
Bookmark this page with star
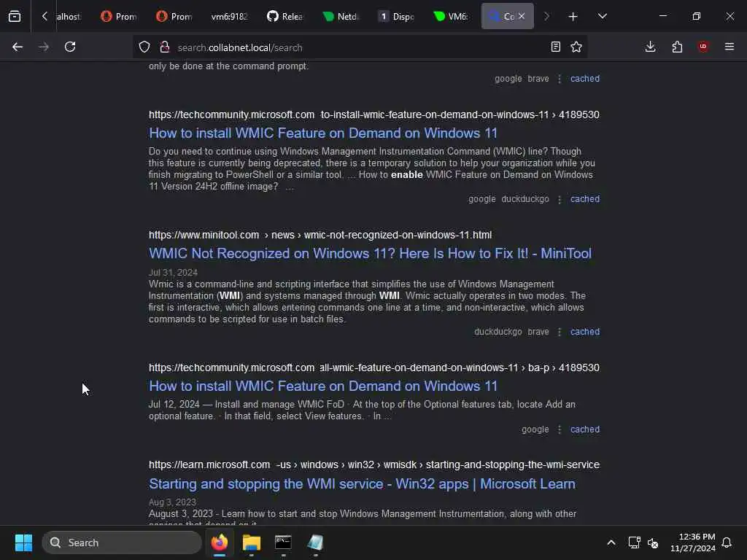pos(576,47)
